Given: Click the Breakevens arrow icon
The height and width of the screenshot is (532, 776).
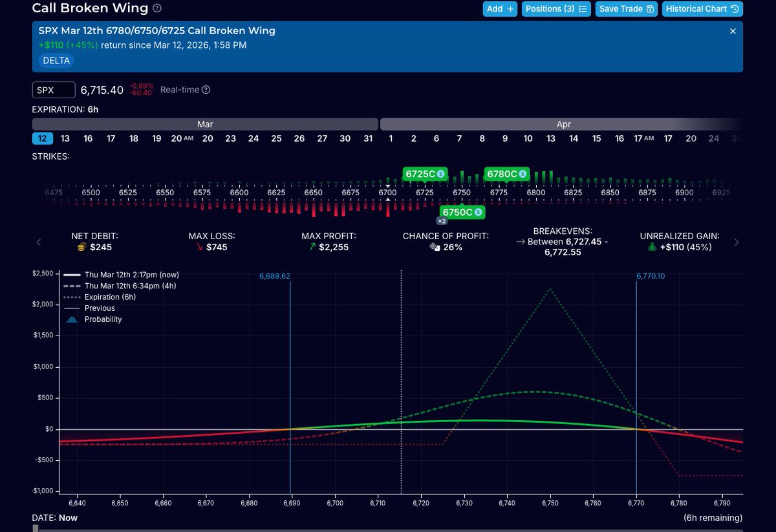Looking at the screenshot, I should point(520,242).
